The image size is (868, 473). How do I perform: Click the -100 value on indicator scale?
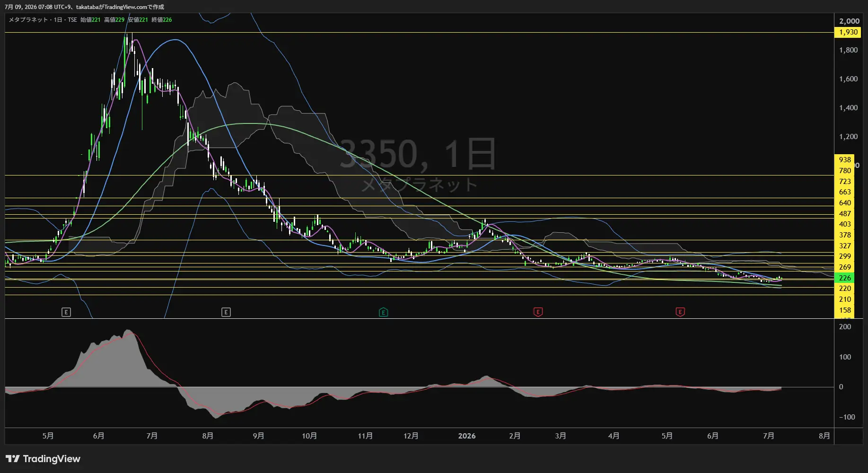pos(847,417)
